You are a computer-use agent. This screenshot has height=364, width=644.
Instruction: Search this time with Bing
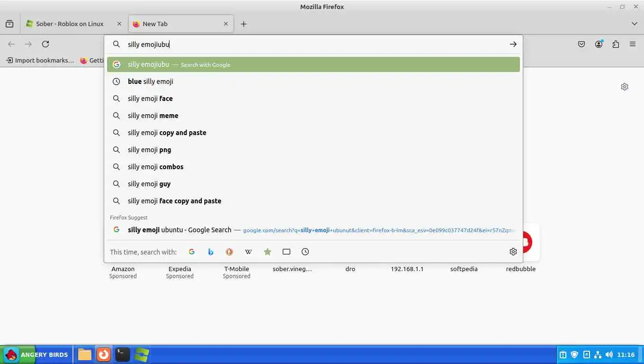211,252
